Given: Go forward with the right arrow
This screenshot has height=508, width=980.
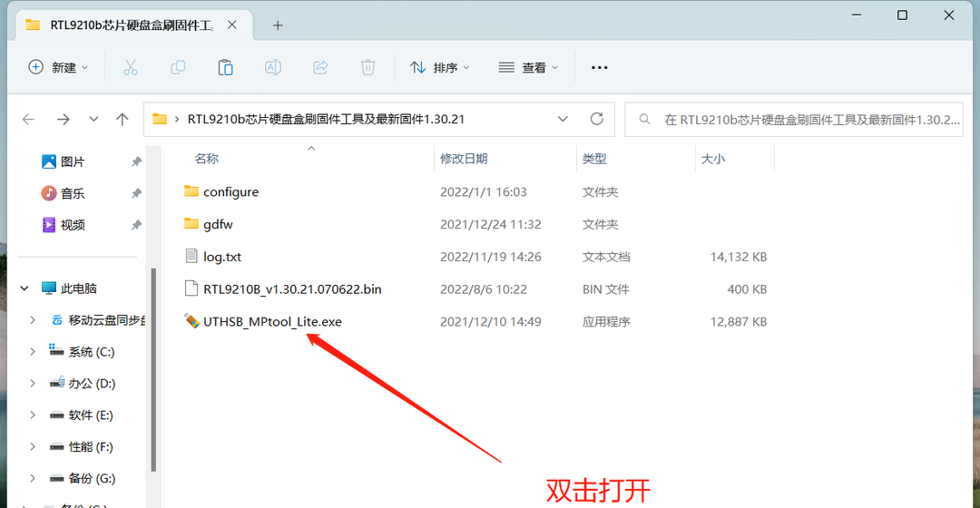Looking at the screenshot, I should [x=64, y=119].
